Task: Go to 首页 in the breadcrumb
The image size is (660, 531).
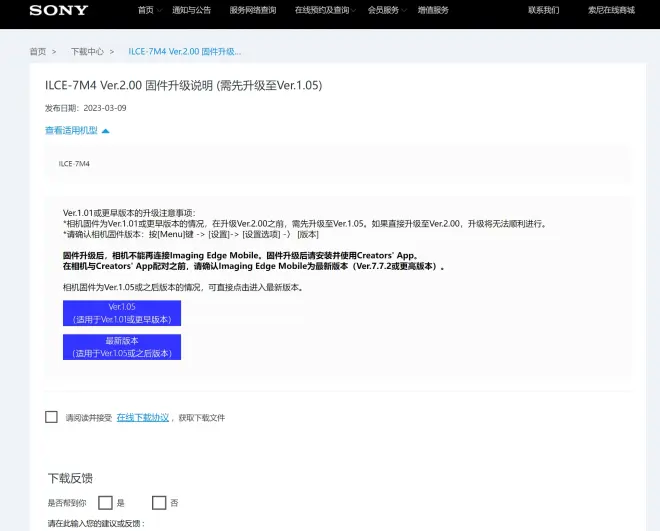Action: point(38,51)
